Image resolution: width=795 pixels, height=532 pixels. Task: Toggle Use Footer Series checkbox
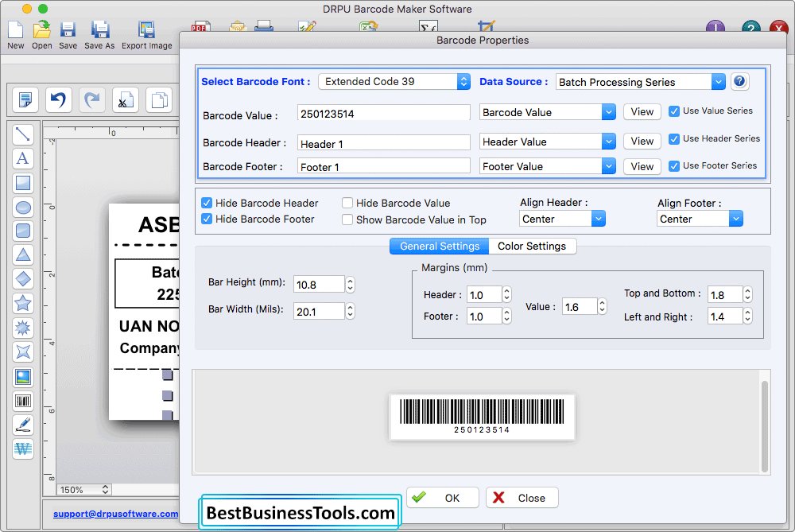[x=674, y=166]
